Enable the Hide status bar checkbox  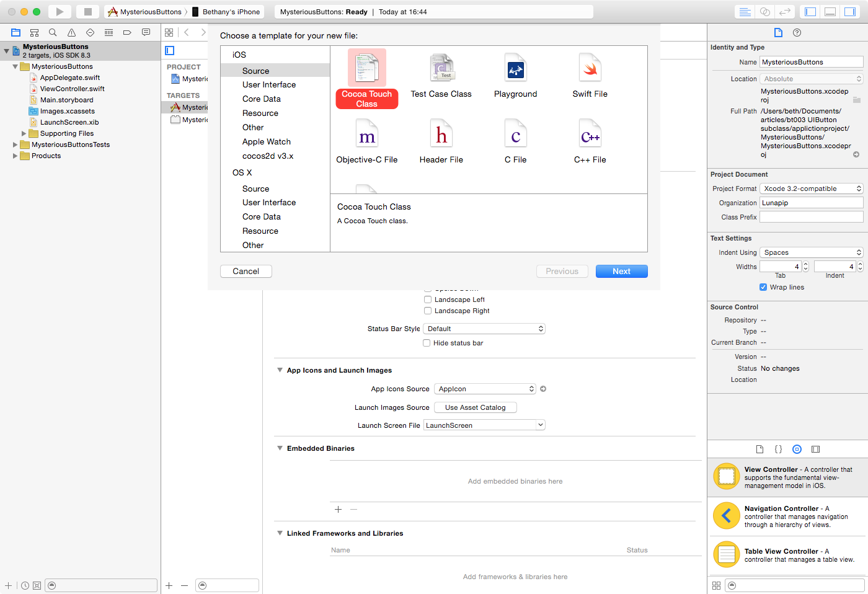(427, 343)
